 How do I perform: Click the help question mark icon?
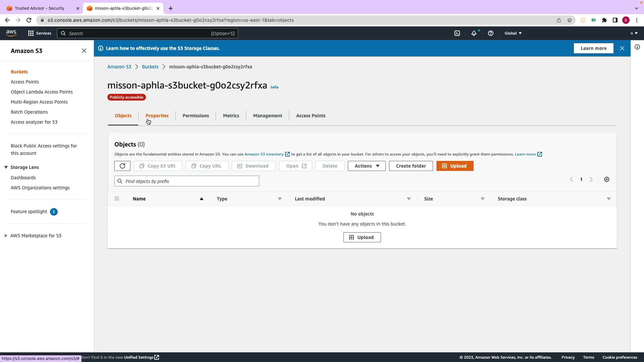(x=490, y=33)
